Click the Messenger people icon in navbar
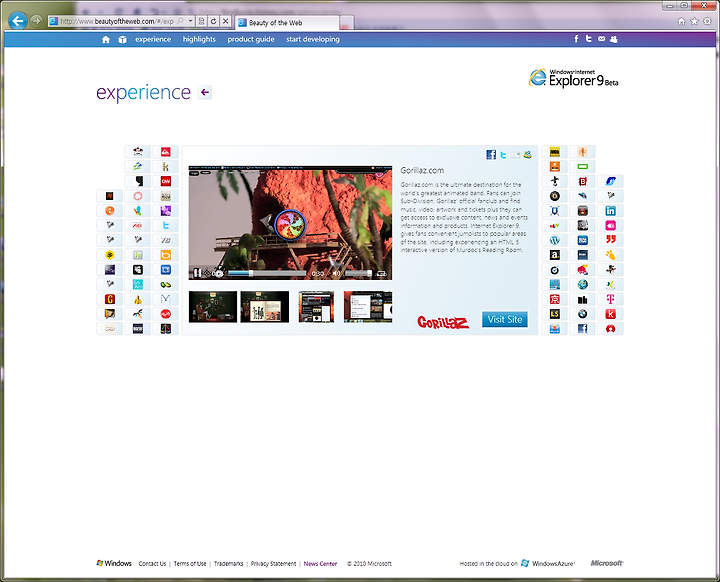The image size is (720, 582). (614, 40)
